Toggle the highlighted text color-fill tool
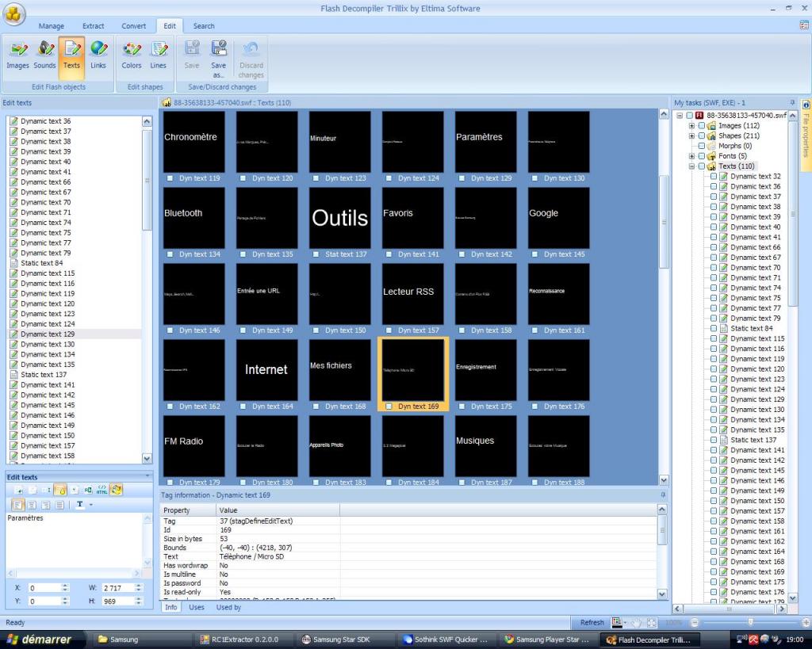This screenshot has height=649, width=812. pyautogui.click(x=60, y=490)
